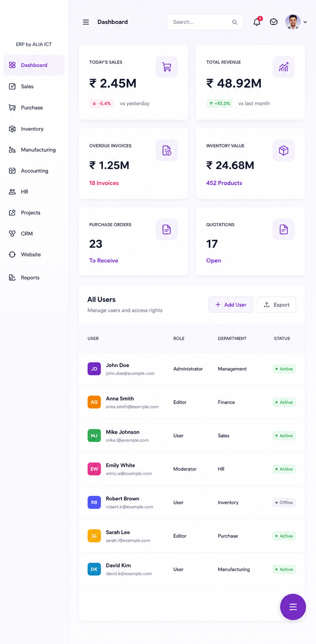Click the ROLE column header

[179, 339]
